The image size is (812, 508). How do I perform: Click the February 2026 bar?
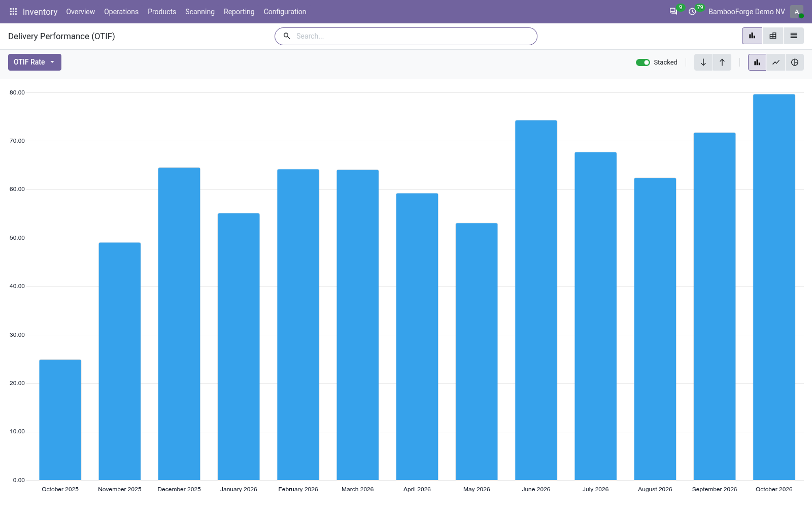(298, 325)
